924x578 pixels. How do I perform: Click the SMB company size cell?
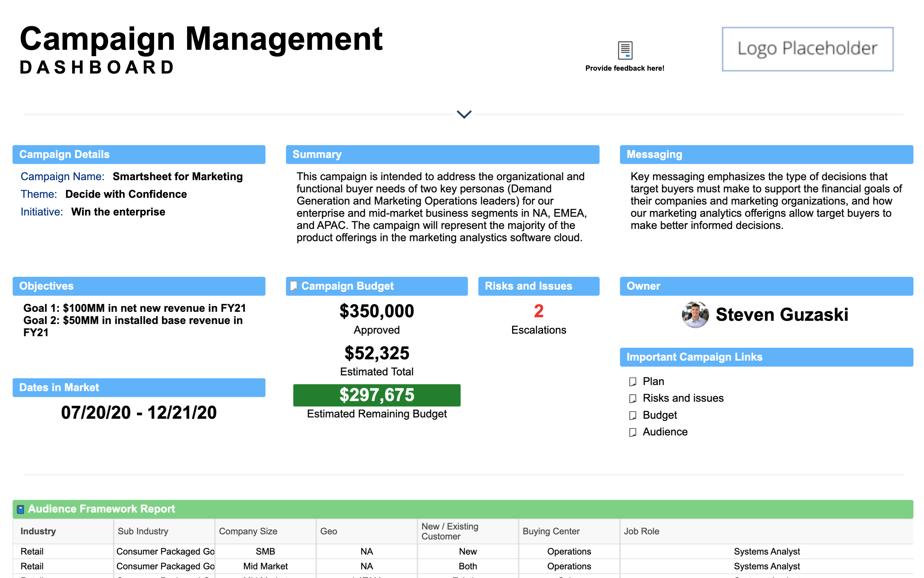(x=265, y=551)
